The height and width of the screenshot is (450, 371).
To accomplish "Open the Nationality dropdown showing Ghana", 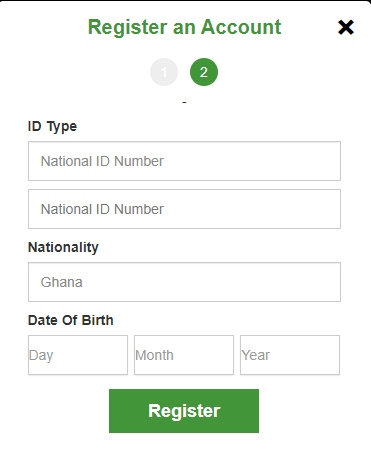I will tap(184, 282).
